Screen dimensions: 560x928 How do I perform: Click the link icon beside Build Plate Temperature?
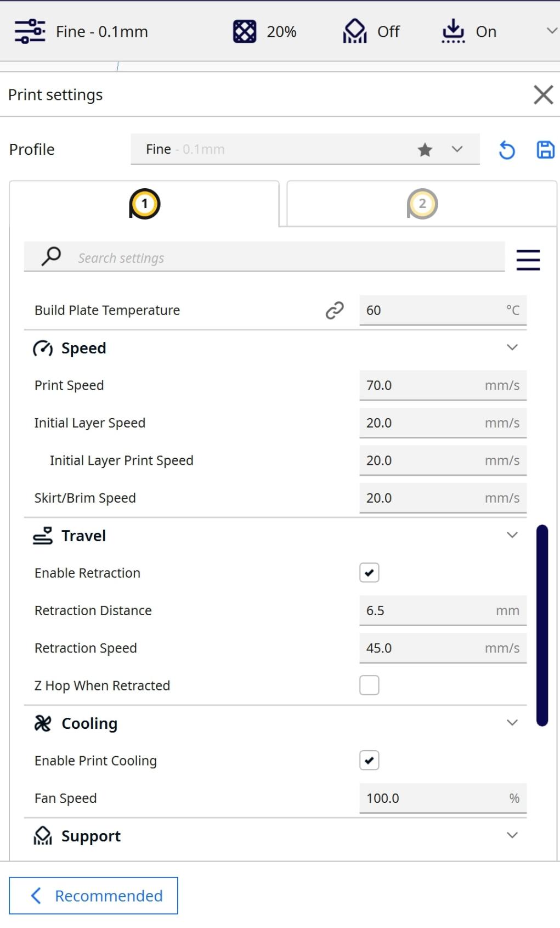pos(335,310)
